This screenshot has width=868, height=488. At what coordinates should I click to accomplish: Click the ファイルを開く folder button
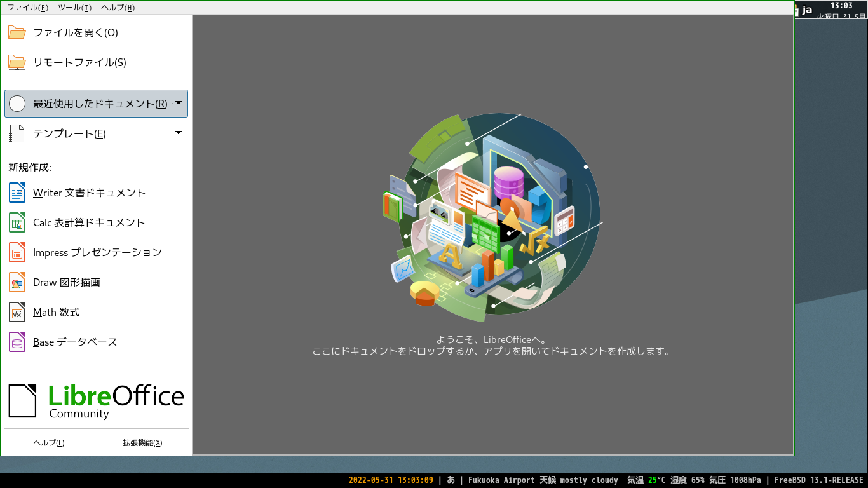96,32
